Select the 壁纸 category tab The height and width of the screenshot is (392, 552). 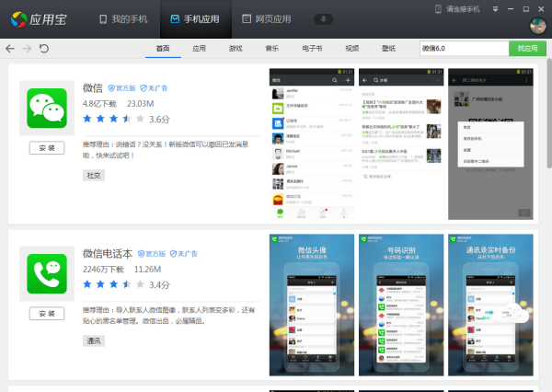click(x=388, y=48)
